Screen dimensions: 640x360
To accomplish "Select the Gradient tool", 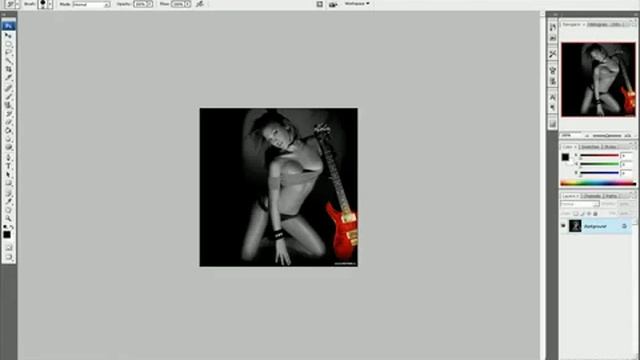I will 8,131.
